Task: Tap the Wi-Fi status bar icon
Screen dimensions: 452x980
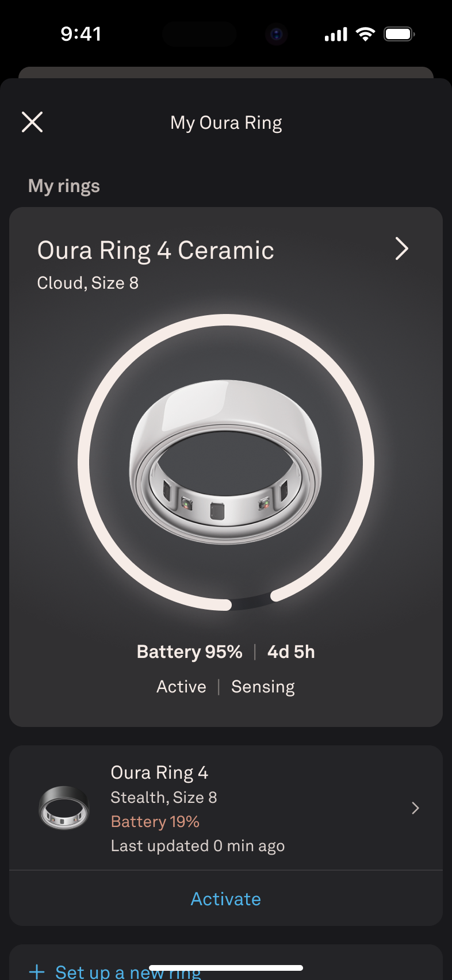Action: pyautogui.click(x=365, y=34)
